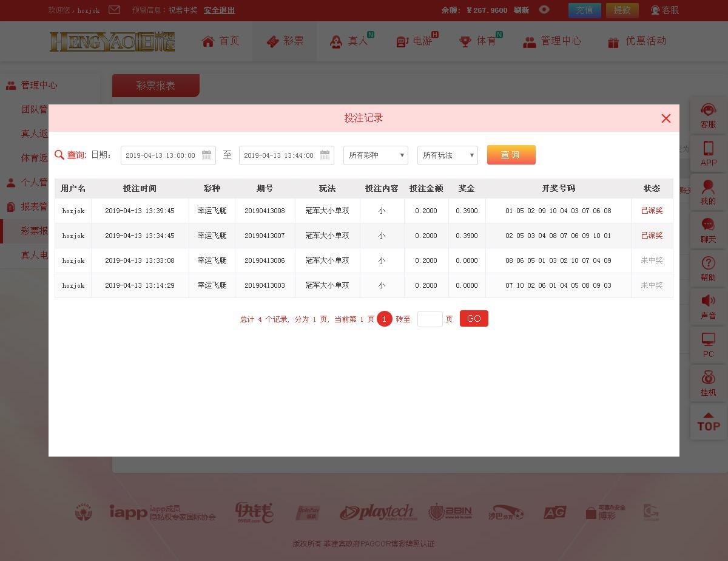Edit the end date field 13:44:00

pos(286,155)
